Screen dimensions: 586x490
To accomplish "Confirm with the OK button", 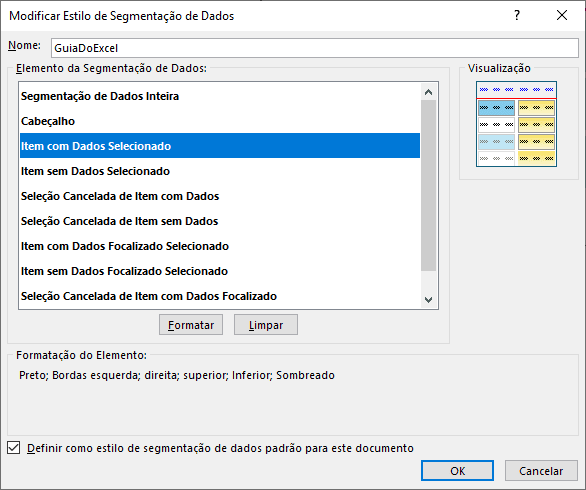I will pyautogui.click(x=457, y=471).
